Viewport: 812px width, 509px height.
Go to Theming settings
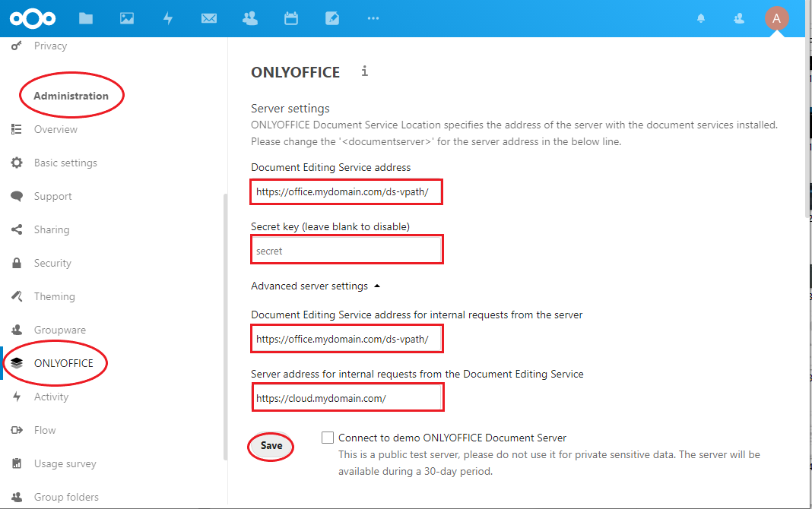55,296
